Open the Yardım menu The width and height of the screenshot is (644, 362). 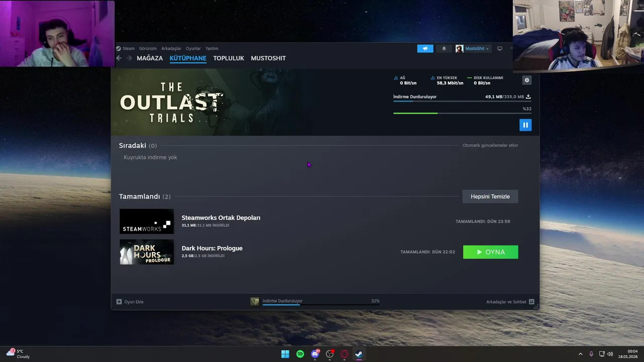click(x=212, y=49)
